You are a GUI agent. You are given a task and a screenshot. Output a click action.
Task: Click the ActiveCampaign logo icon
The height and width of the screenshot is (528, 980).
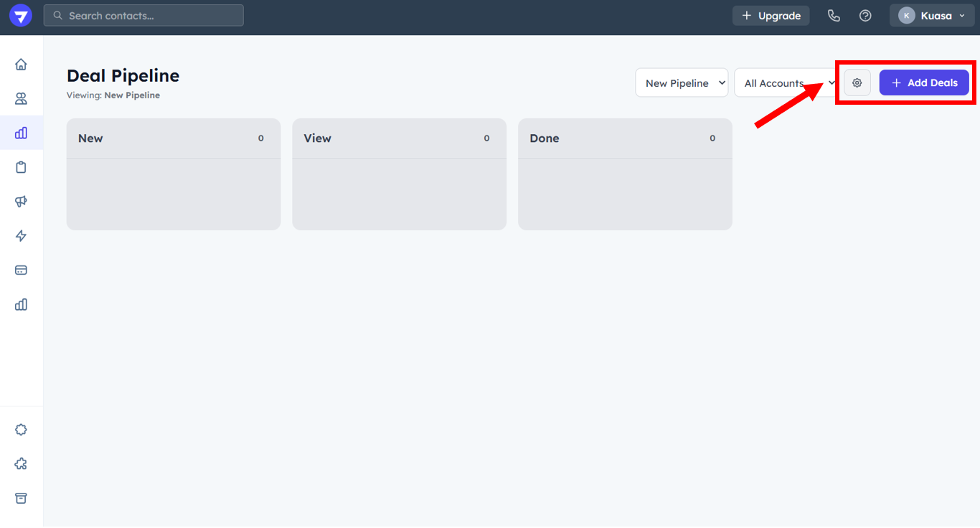coord(21,16)
